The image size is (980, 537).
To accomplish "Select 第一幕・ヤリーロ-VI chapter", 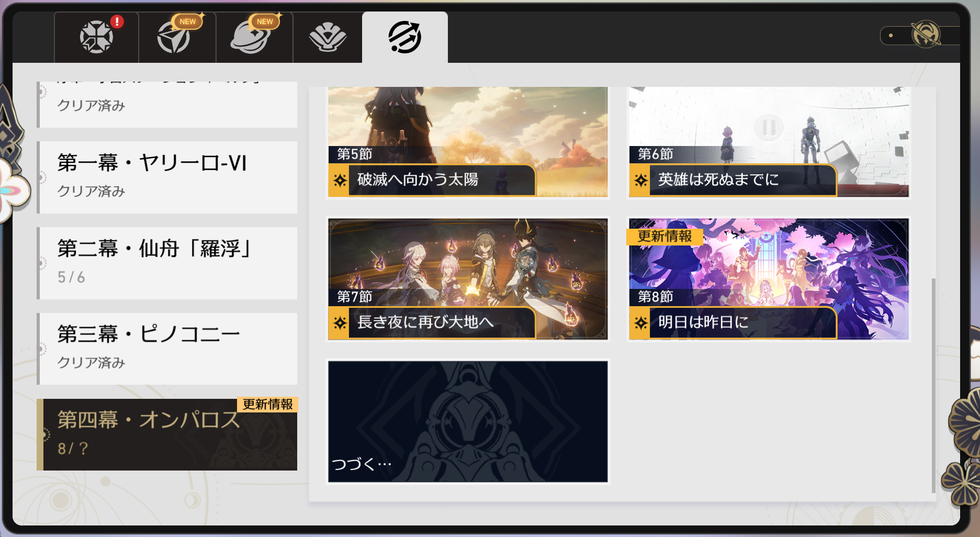I will 167,177.
